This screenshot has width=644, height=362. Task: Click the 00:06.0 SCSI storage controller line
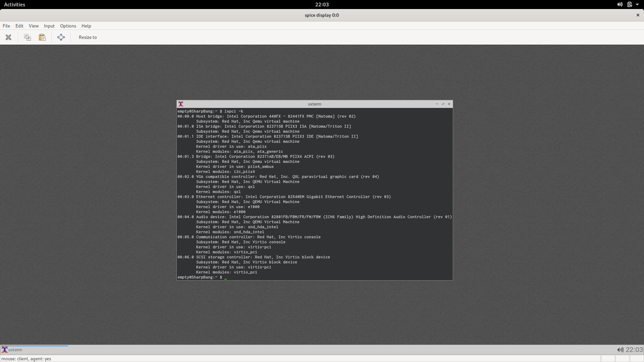[x=254, y=257]
